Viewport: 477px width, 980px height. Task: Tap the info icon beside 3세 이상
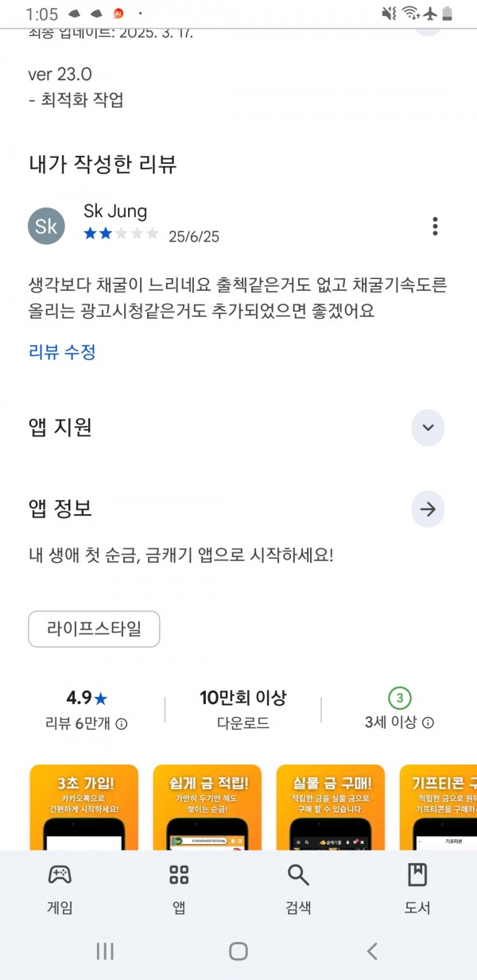(428, 723)
